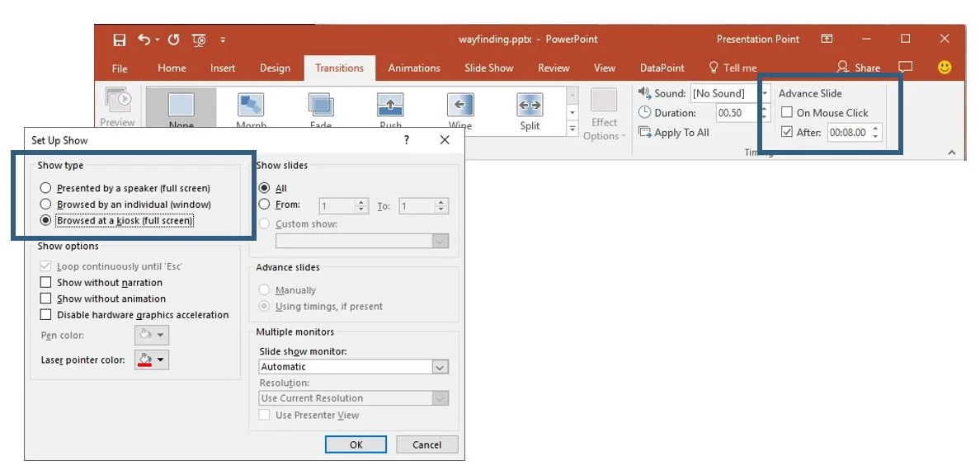Viewport: 980px width, 470px height.
Task: Click the Undo arrow icon
Action: tap(145, 40)
